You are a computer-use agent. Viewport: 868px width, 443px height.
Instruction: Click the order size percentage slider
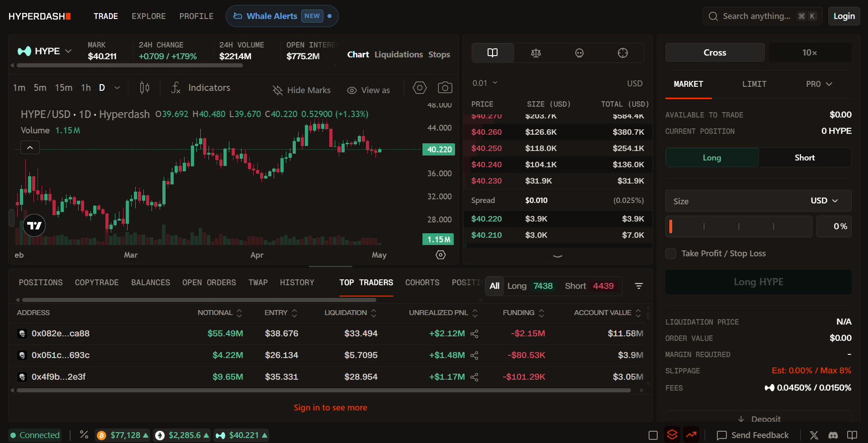pos(739,226)
